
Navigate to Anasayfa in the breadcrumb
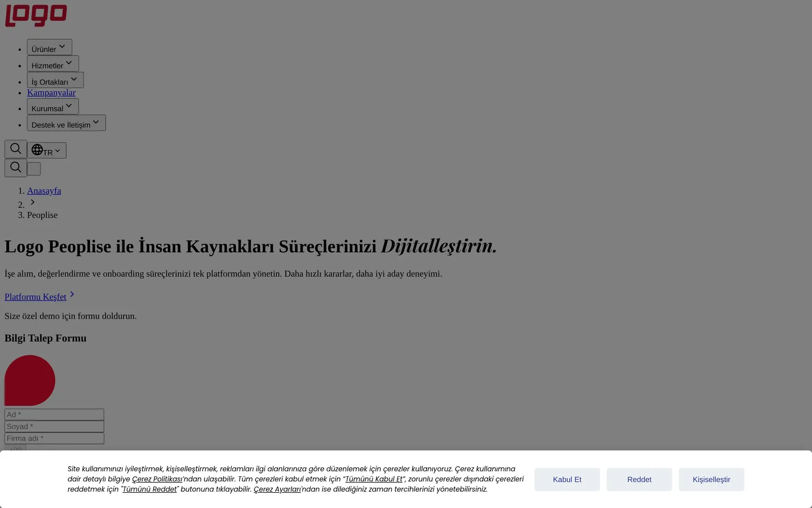[44, 191]
